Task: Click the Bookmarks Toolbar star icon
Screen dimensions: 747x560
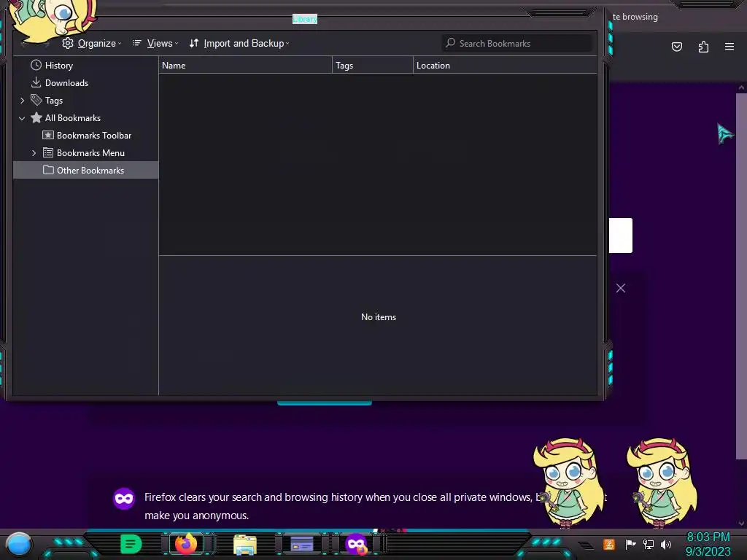Action: pos(48,135)
